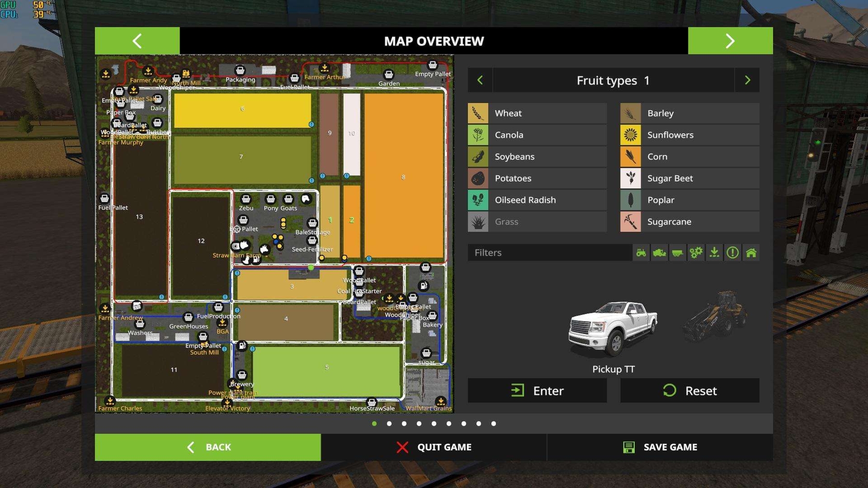
Task: Toggle the trailer map filter
Action: (x=678, y=252)
